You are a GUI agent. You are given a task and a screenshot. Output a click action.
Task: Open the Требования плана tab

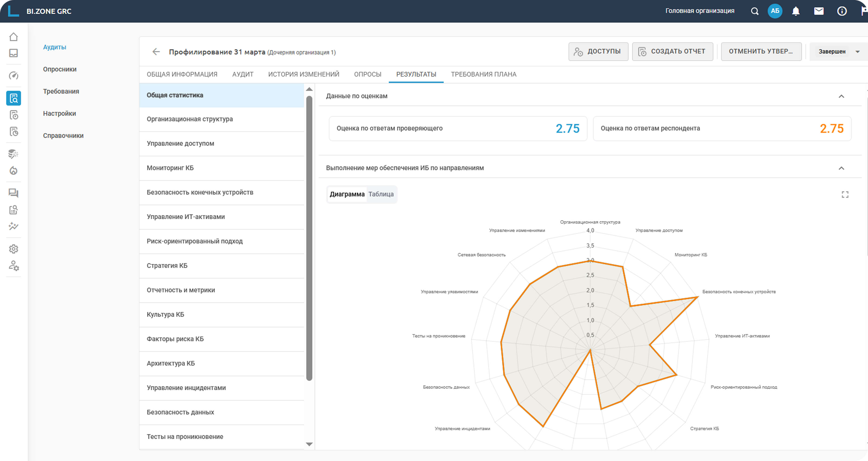(x=483, y=74)
